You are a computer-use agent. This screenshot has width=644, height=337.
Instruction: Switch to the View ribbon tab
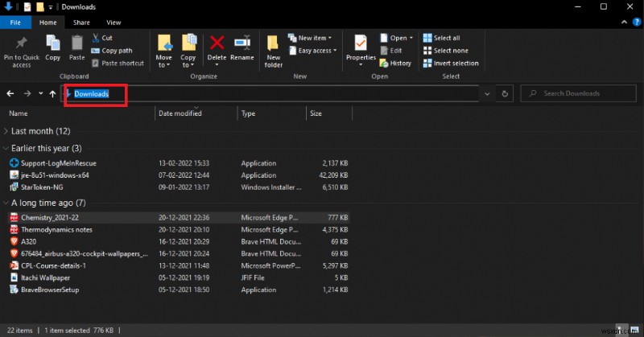click(x=114, y=23)
